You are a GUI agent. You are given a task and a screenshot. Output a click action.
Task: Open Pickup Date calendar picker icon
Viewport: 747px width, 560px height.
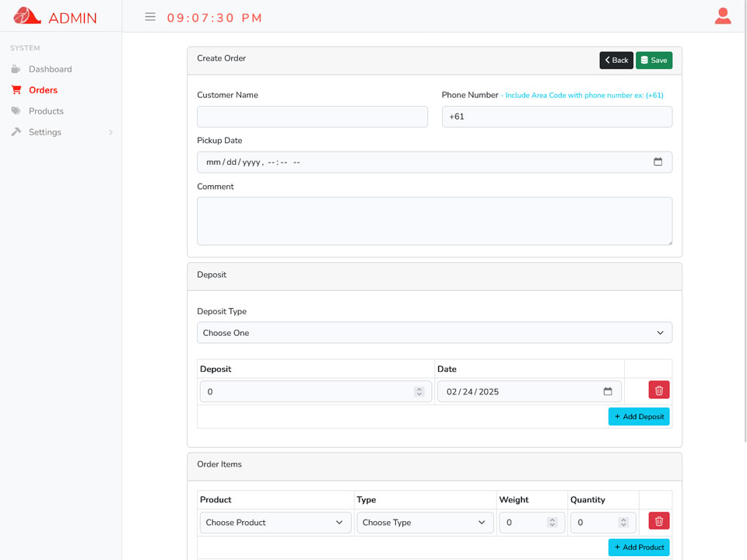coord(658,162)
